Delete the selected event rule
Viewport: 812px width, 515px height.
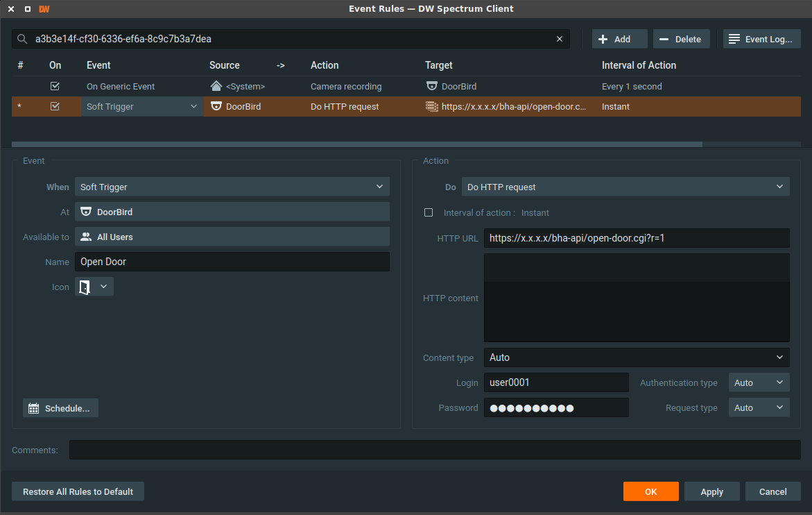click(681, 39)
